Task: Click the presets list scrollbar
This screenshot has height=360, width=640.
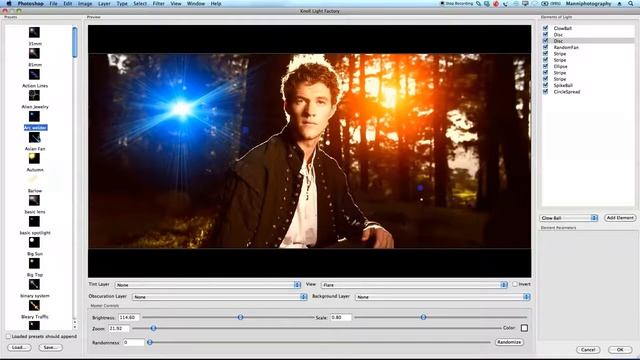Action: 75,42
